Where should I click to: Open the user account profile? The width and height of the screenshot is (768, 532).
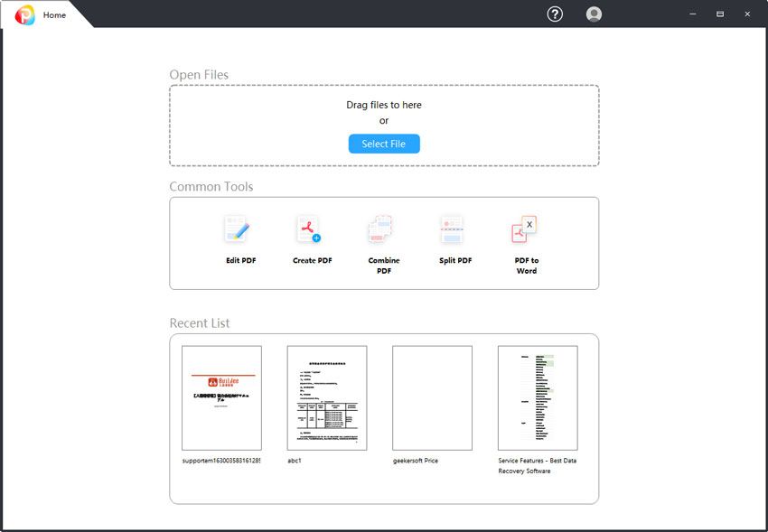tap(594, 14)
